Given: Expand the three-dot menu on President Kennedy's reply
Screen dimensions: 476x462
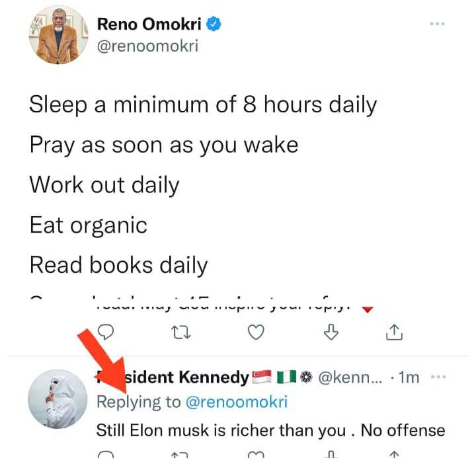Looking at the screenshot, I should pos(438,377).
